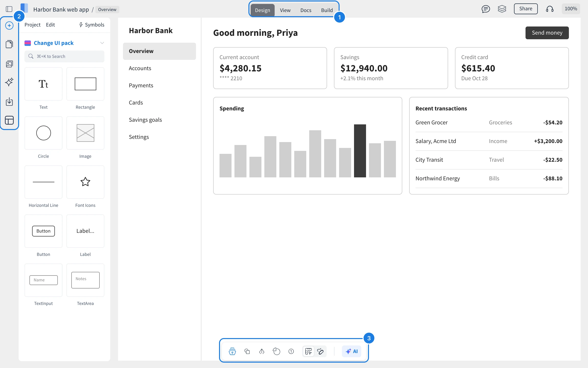The height and width of the screenshot is (368, 588).
Task: Open the stacked pages icon in left sidebar
Action: point(9,44)
